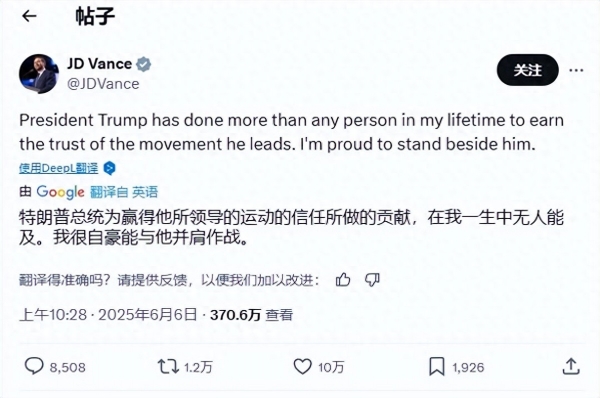Click the JD Vance display name
Viewport: 600px width, 398px height.
point(99,64)
